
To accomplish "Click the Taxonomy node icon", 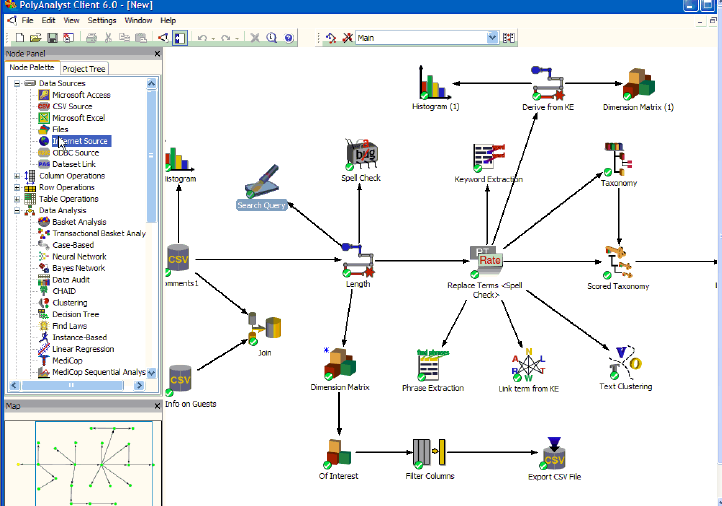I will point(617,159).
